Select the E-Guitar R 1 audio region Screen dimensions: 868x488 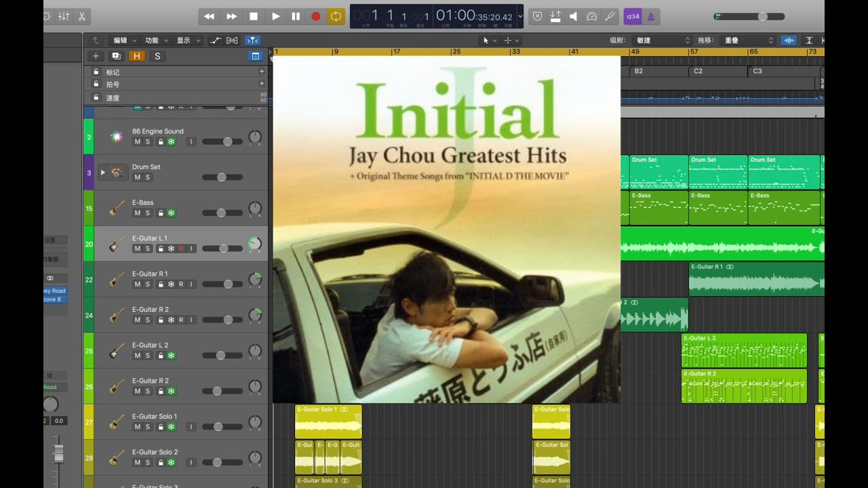757,279
